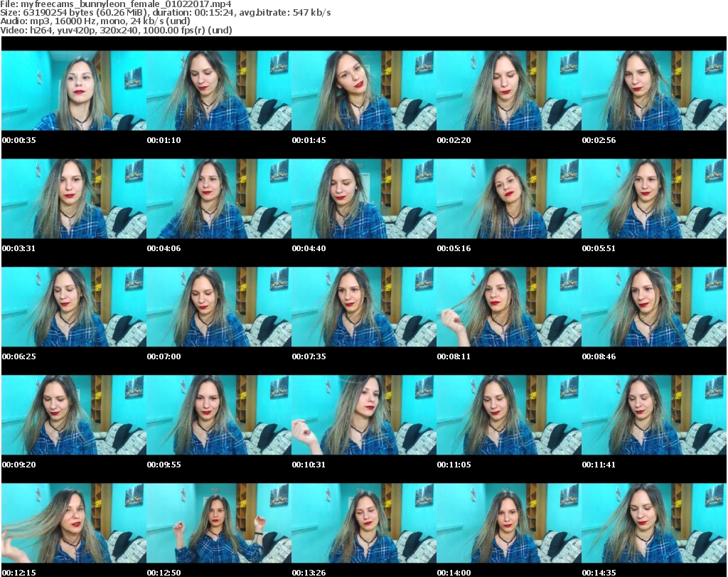The width and height of the screenshot is (728, 577).
Task: Select the thumbnail frame at 00:08:11
Action: (509, 307)
